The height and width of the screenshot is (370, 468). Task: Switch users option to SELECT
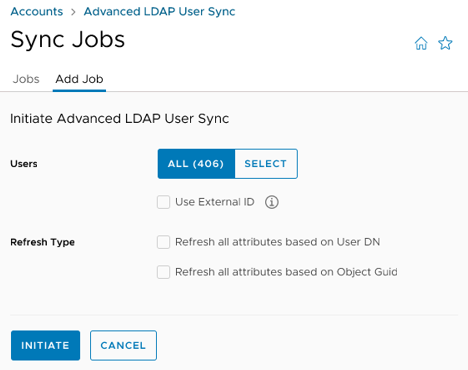266,164
